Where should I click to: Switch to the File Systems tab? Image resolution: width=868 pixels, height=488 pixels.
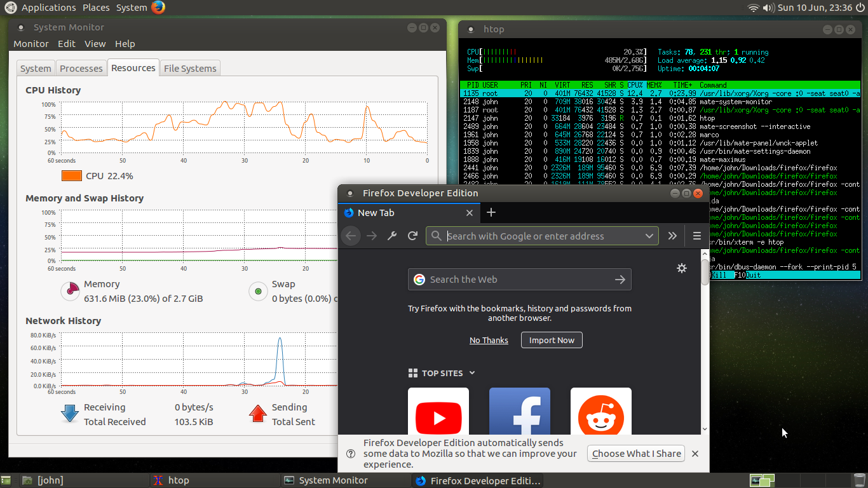190,69
